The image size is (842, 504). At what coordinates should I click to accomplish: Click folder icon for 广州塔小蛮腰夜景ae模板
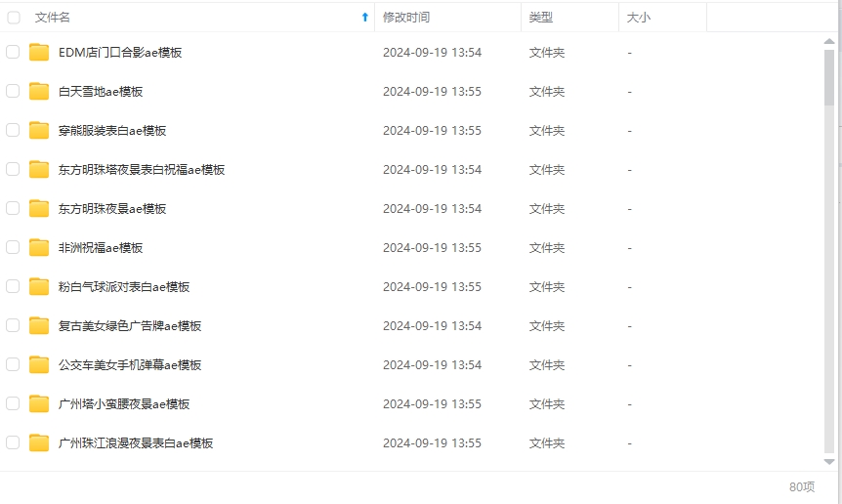(39, 404)
